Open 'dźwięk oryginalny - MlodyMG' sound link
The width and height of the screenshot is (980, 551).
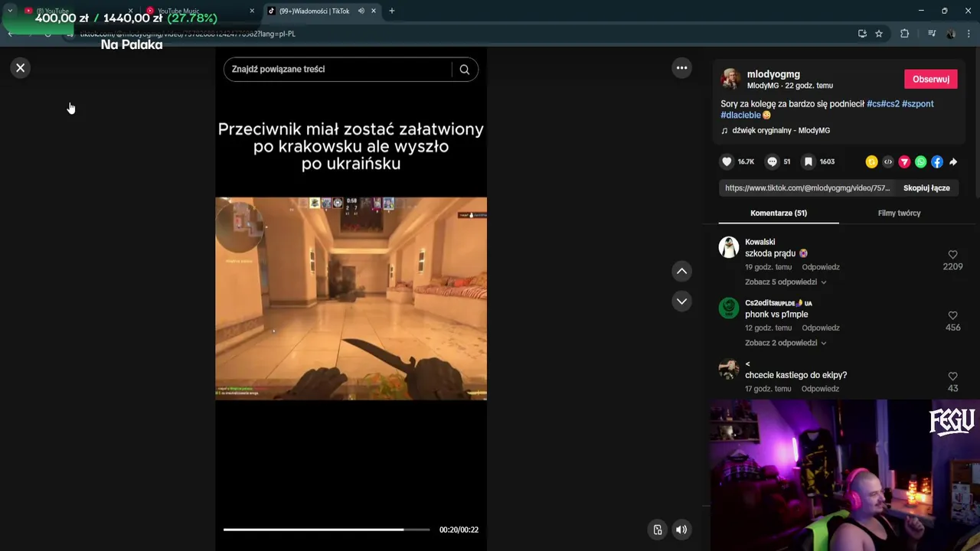(x=780, y=131)
